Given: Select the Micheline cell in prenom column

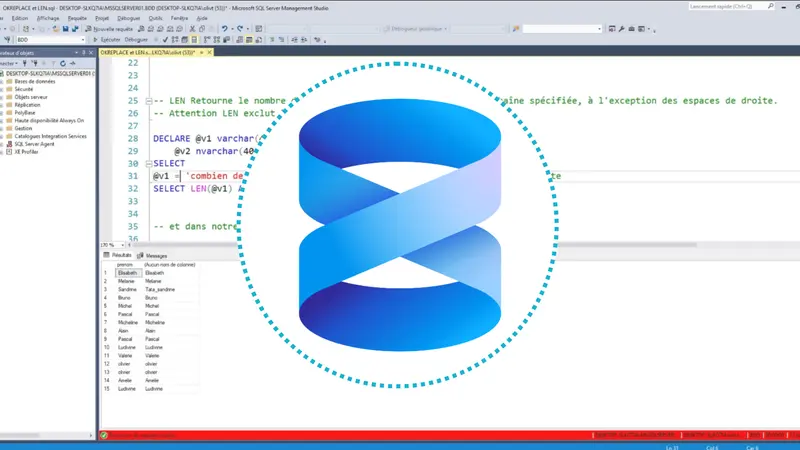Looking at the screenshot, I should tap(128, 322).
